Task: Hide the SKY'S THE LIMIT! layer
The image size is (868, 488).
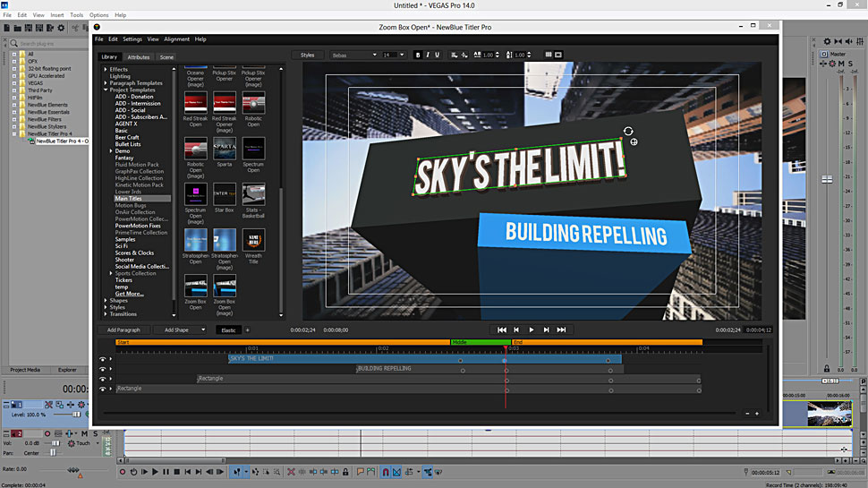Action: click(102, 359)
